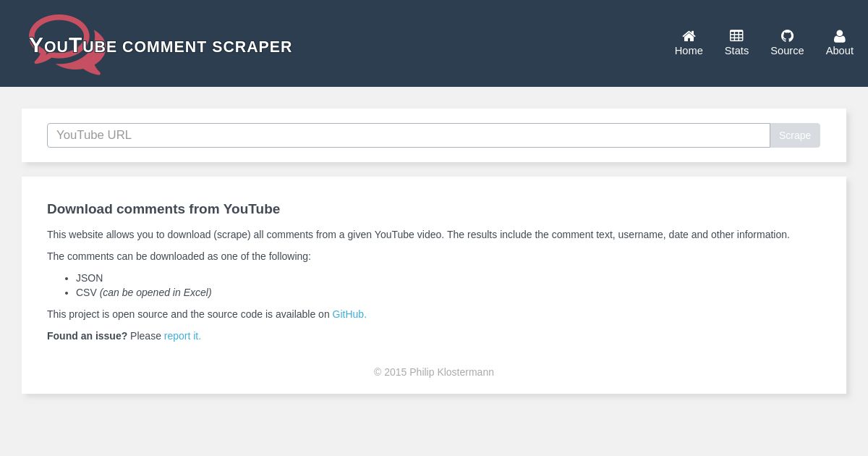The height and width of the screenshot is (456, 868).
Task: Click the About person icon
Action: (840, 35)
